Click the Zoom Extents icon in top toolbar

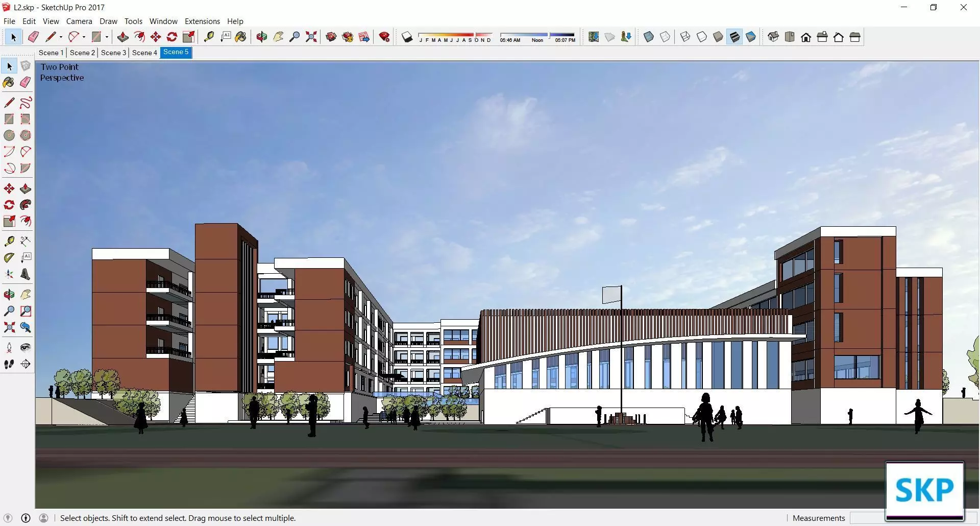coord(311,37)
